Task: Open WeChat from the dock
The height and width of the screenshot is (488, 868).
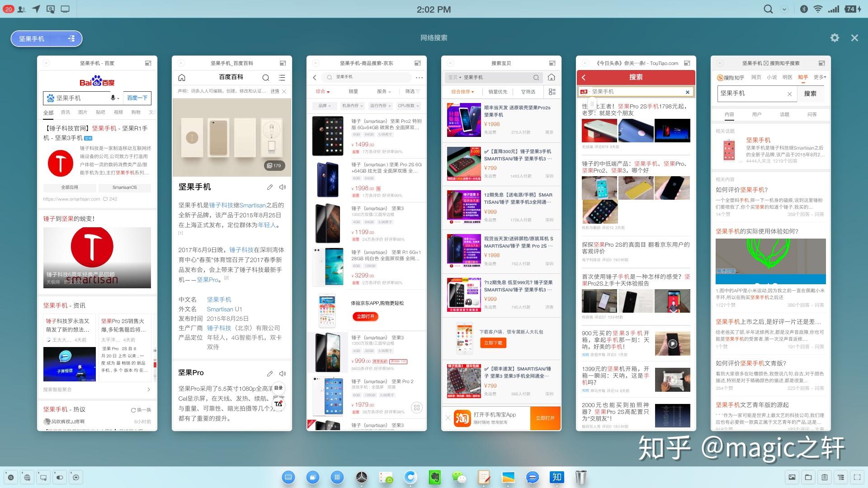Action: [459, 477]
